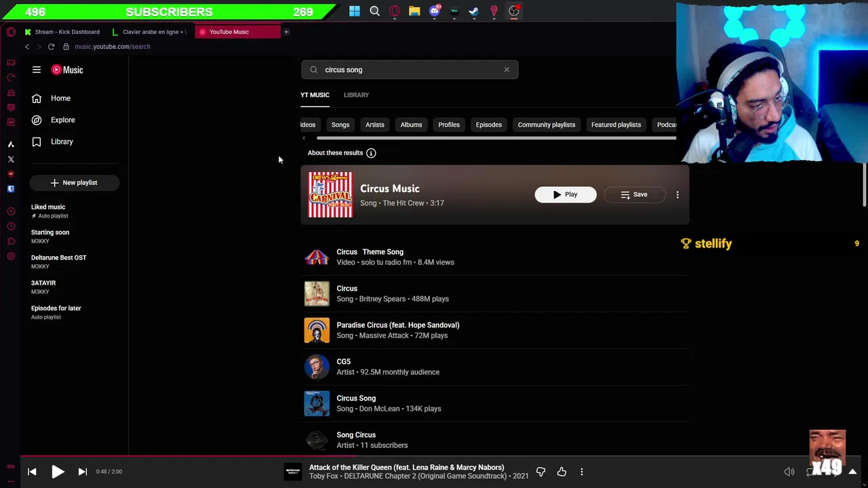Toggle the player volume icon
This screenshot has width=868, height=488.
tap(789, 472)
